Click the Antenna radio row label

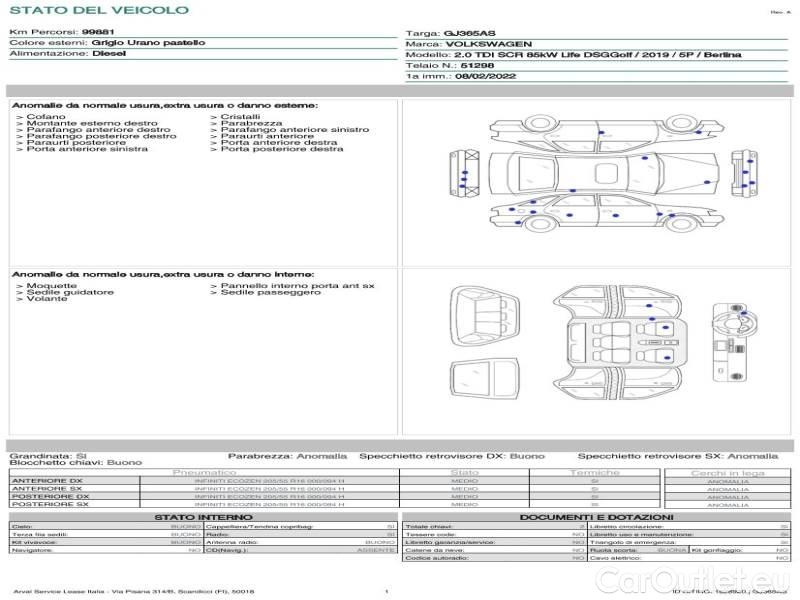click(x=232, y=542)
